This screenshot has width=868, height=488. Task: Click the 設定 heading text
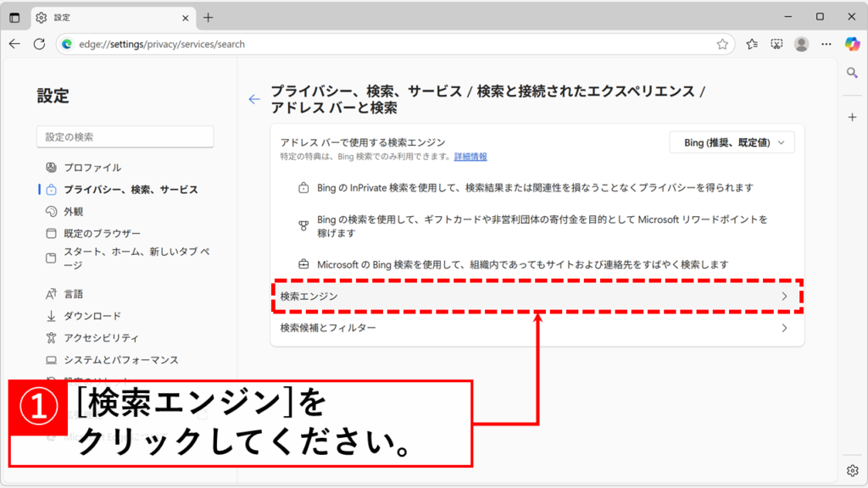click(53, 96)
